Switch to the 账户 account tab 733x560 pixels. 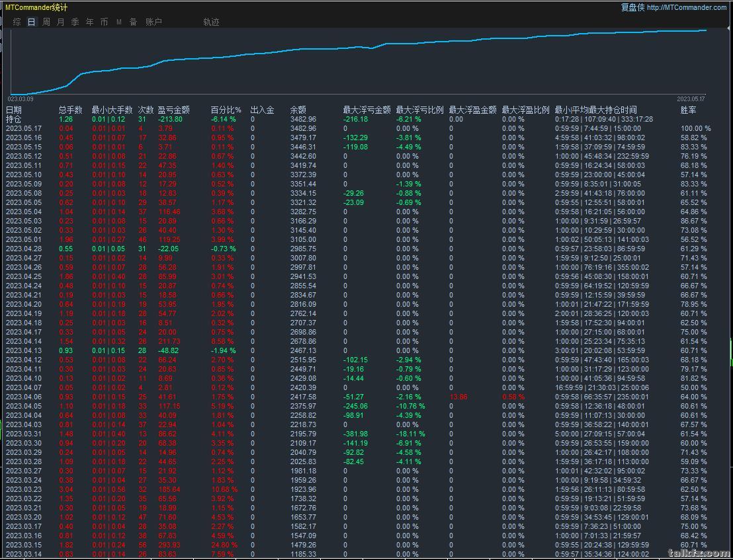[x=153, y=22]
